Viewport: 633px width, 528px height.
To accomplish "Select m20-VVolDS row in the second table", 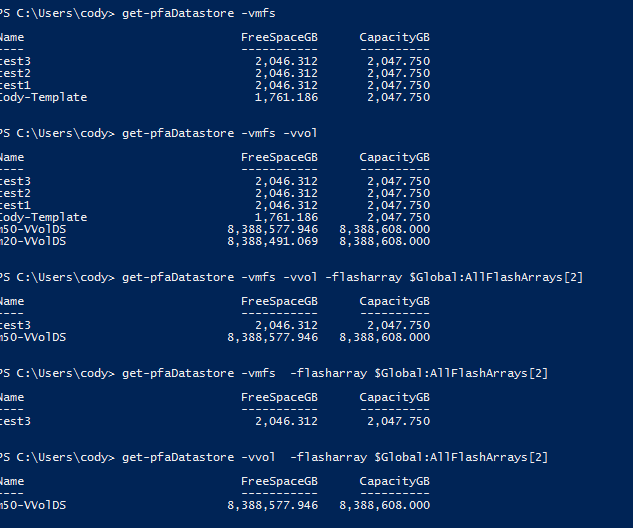I will (215, 241).
